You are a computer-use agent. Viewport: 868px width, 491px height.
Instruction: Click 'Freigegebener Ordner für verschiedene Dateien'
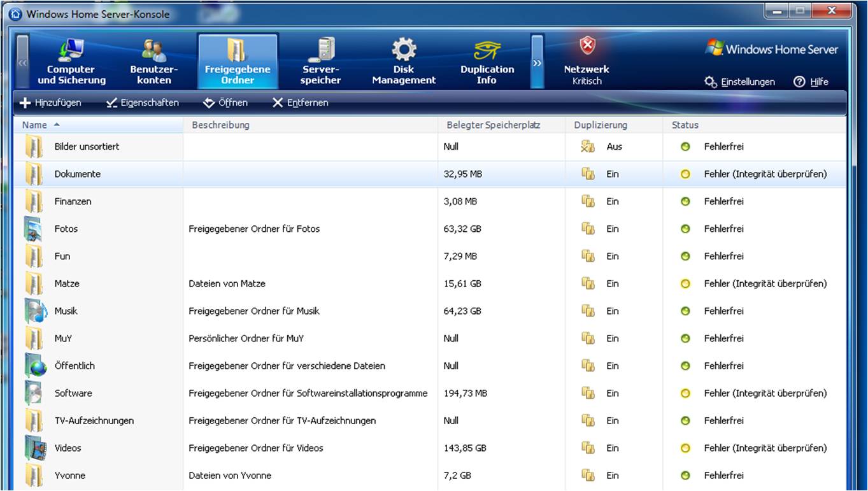(287, 366)
